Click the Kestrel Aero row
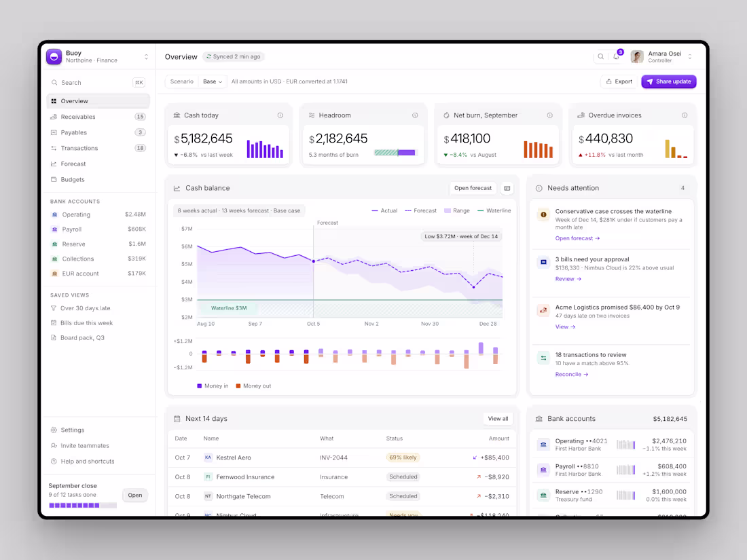 (342, 458)
